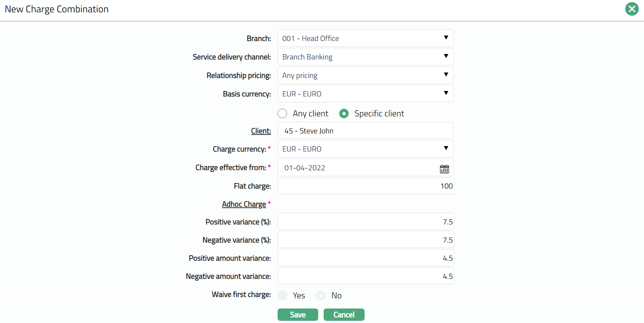This screenshot has height=323, width=644.
Task: Choose Yes for Waive first charge
Action: [x=282, y=295]
